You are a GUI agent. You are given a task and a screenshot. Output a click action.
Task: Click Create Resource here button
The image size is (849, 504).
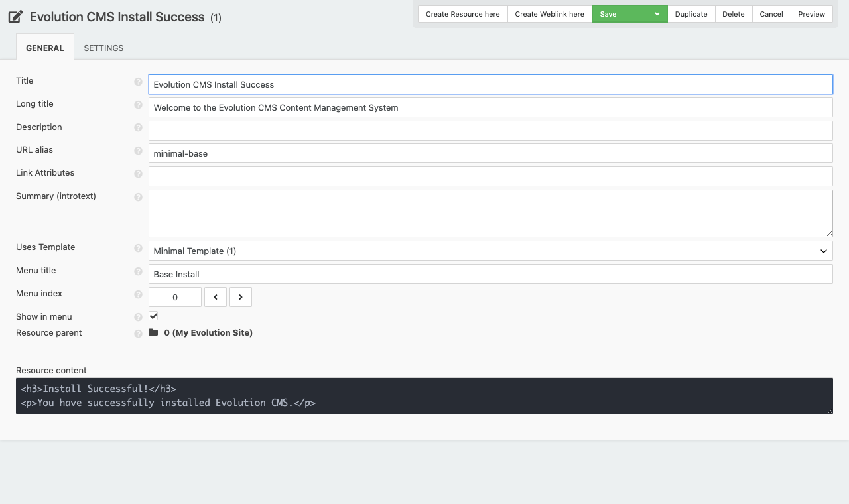pyautogui.click(x=463, y=14)
